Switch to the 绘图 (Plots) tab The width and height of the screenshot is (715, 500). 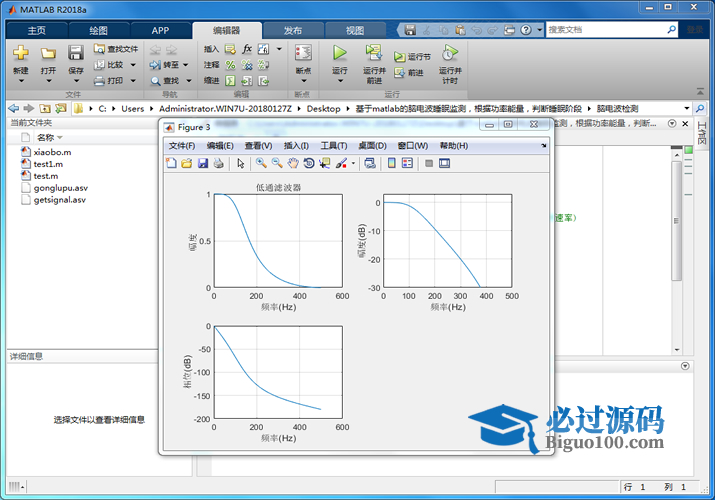[x=98, y=31]
